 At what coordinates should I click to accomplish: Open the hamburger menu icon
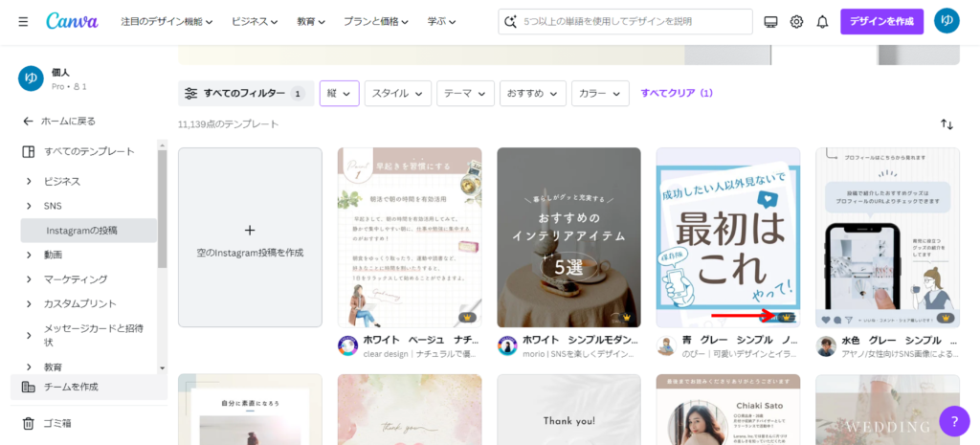[23, 21]
